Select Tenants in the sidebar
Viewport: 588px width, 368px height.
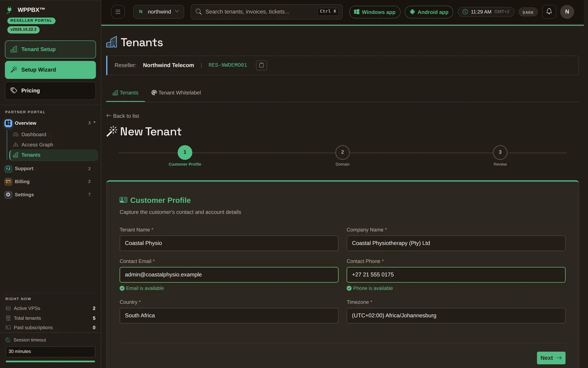coord(54,155)
